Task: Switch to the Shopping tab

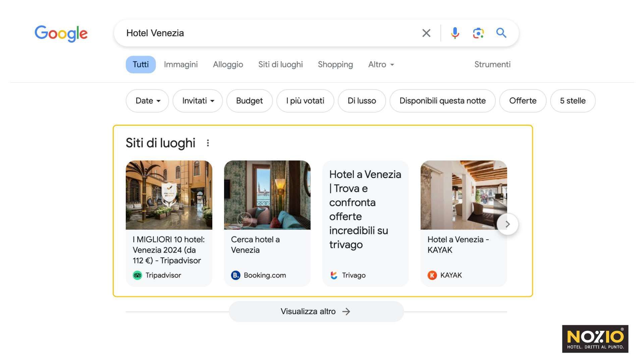Action: click(335, 64)
